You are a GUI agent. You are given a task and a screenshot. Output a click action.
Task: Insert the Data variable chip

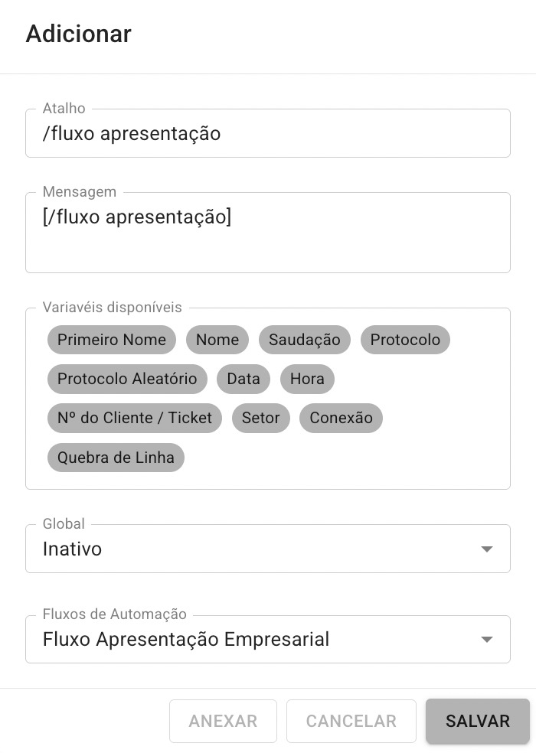click(x=243, y=379)
